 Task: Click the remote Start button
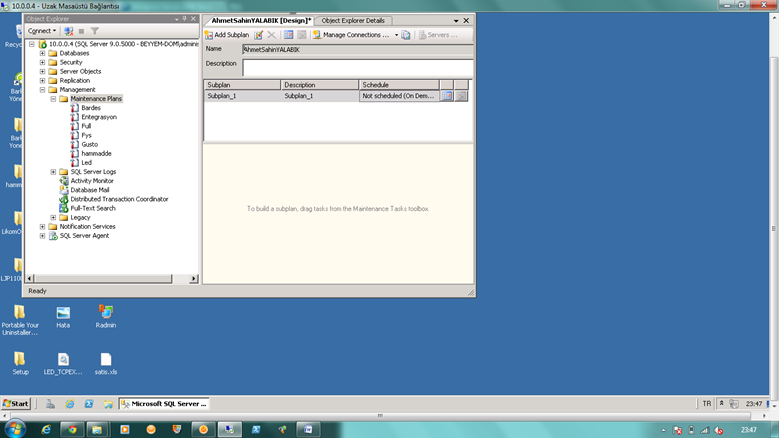coord(16,404)
